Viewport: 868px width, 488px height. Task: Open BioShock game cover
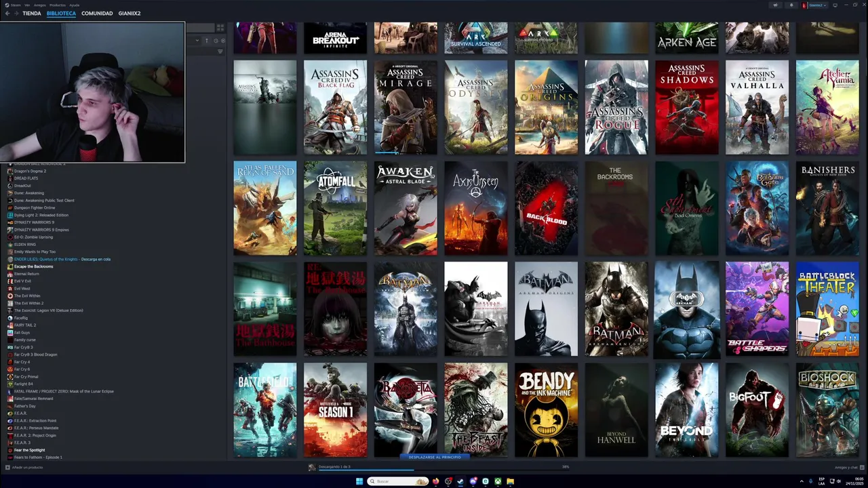(827, 410)
